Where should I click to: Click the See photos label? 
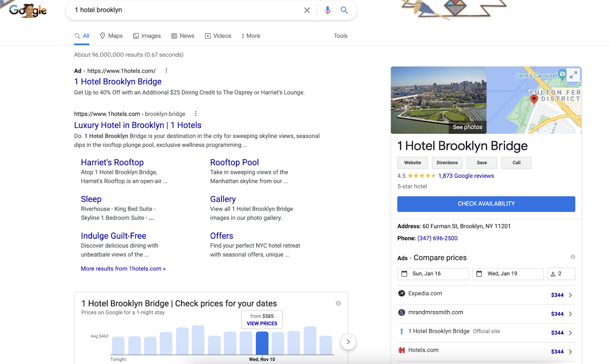[x=467, y=127]
